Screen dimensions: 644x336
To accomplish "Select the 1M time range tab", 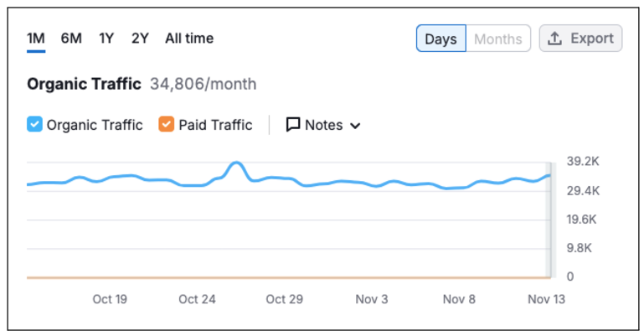I will (x=35, y=39).
